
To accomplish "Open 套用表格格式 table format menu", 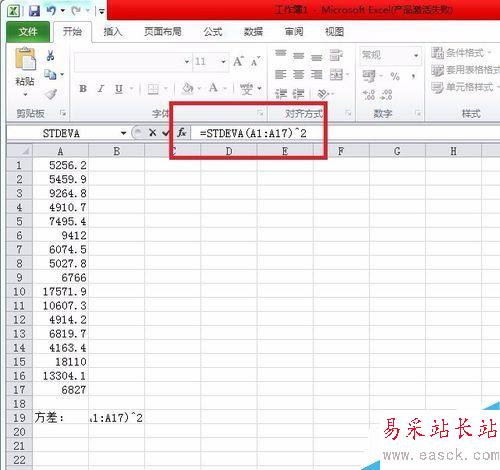I will (x=465, y=70).
